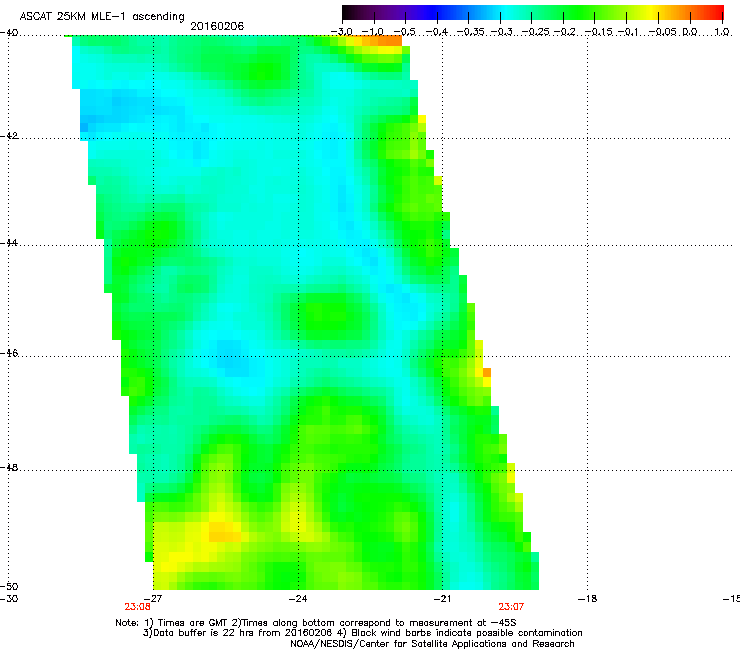Click the "-18" longitude axis label
The width and height of the screenshot is (740, 650).
(x=587, y=598)
